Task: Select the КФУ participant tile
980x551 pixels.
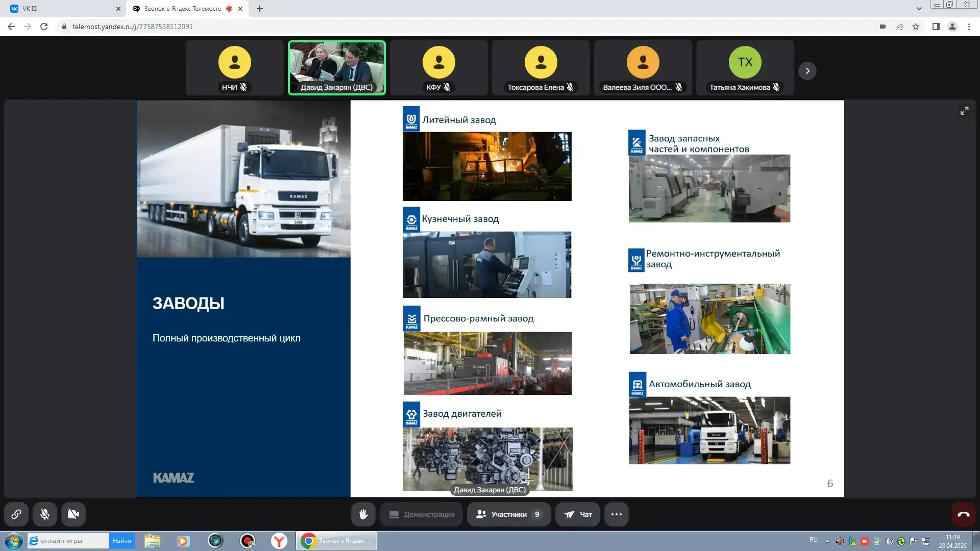Action: (x=439, y=68)
